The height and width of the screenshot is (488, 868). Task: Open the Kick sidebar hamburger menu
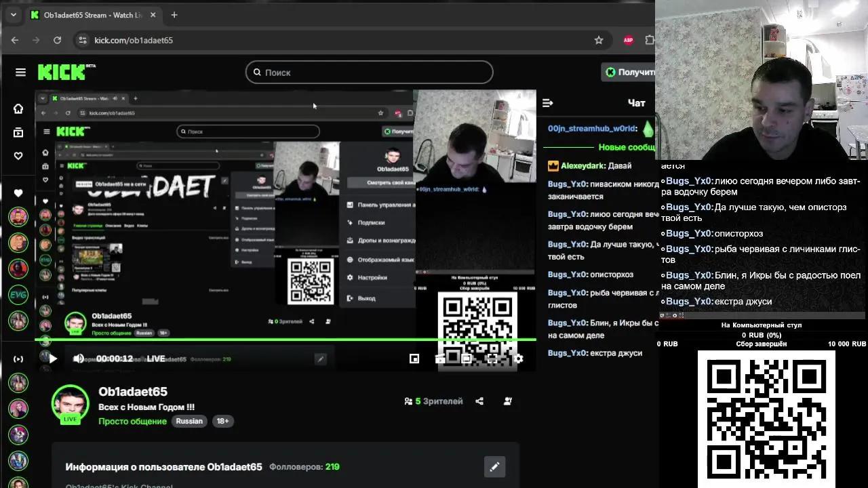tap(20, 73)
